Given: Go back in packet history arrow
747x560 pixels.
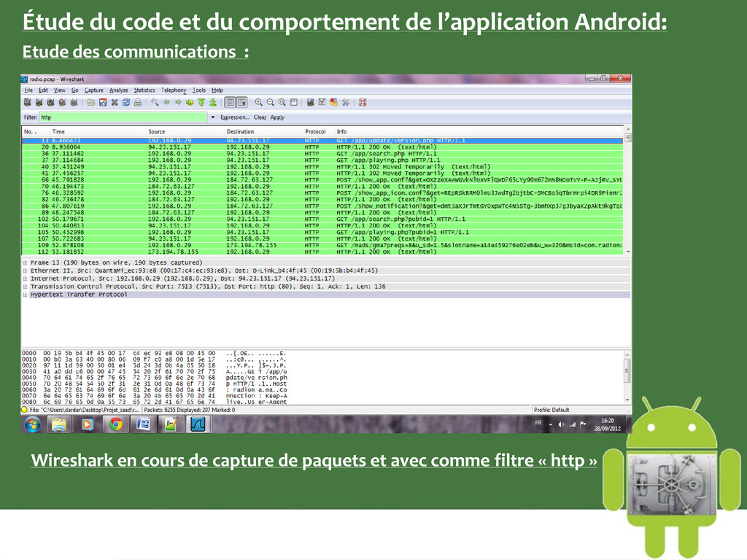Looking at the screenshot, I should coord(166,102).
